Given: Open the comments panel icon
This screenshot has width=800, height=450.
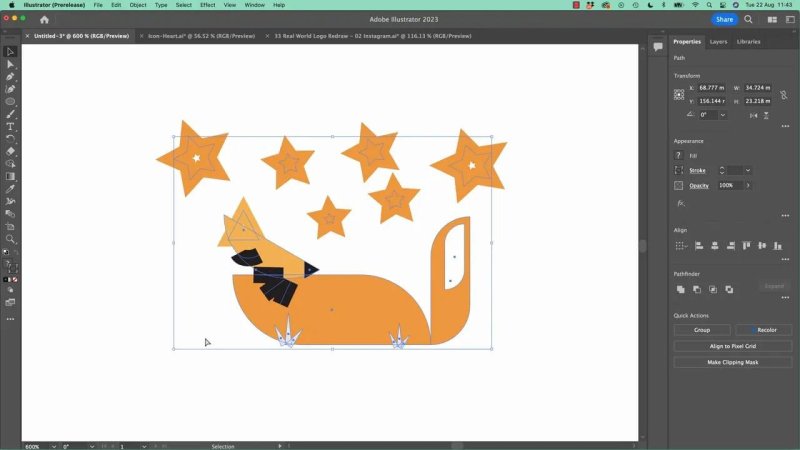Looking at the screenshot, I should click(x=658, y=47).
